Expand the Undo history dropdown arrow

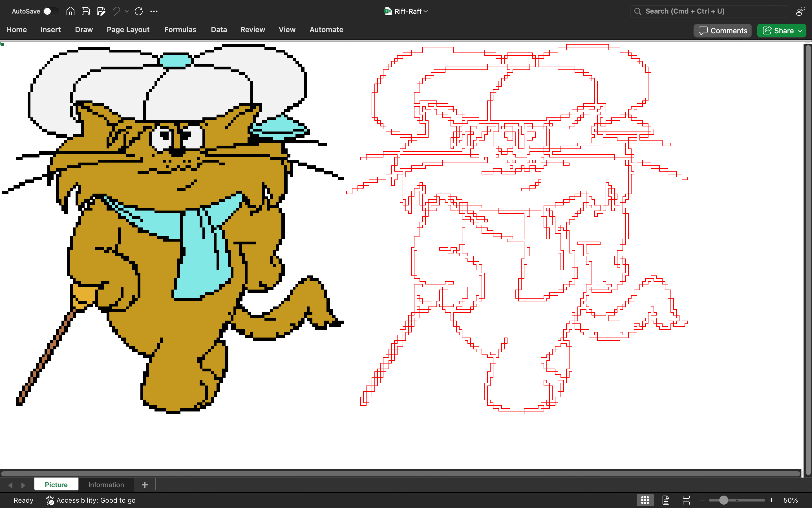[x=127, y=11]
